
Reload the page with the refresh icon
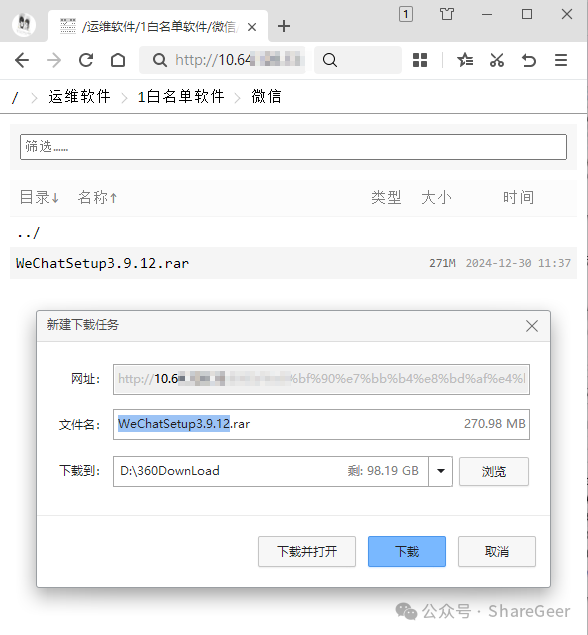click(x=86, y=60)
